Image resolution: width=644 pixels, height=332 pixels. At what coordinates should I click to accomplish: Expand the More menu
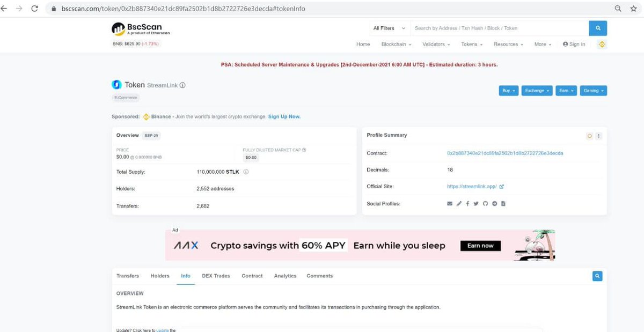click(543, 45)
